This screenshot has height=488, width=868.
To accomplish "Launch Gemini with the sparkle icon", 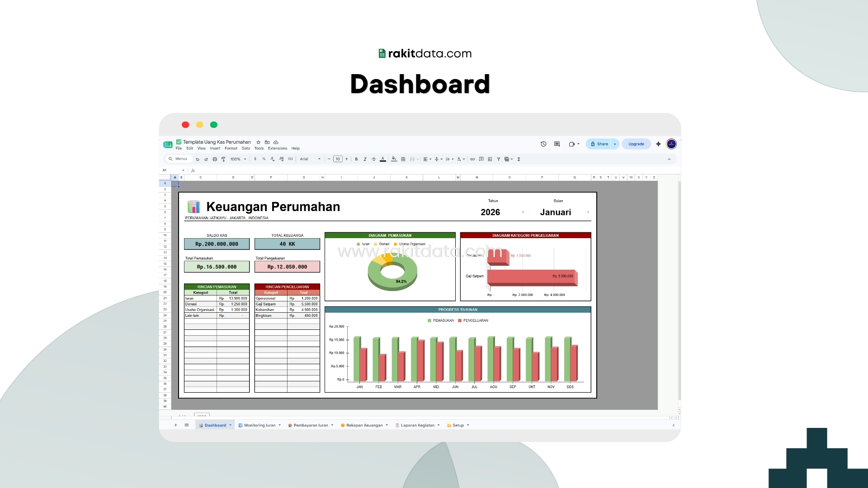I will [658, 144].
